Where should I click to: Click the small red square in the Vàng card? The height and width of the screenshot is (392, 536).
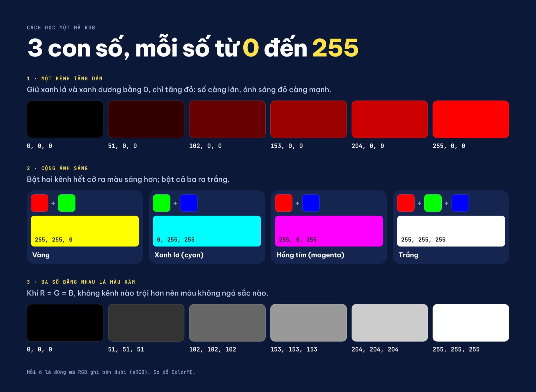(40, 203)
